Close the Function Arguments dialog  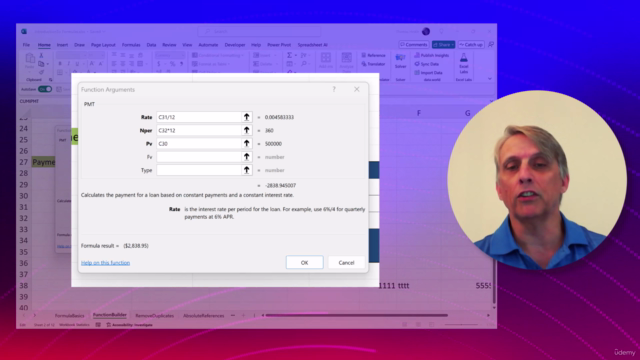tap(357, 89)
